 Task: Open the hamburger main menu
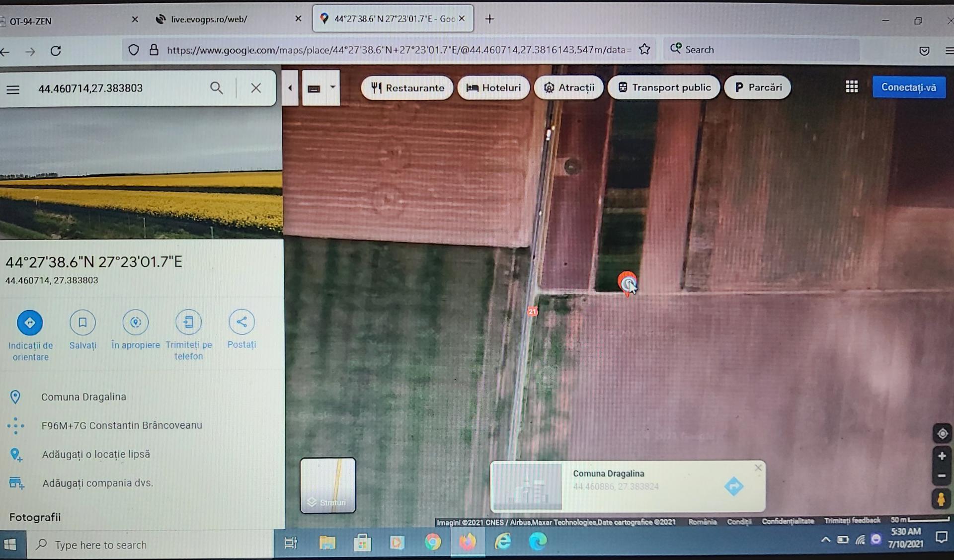point(13,89)
